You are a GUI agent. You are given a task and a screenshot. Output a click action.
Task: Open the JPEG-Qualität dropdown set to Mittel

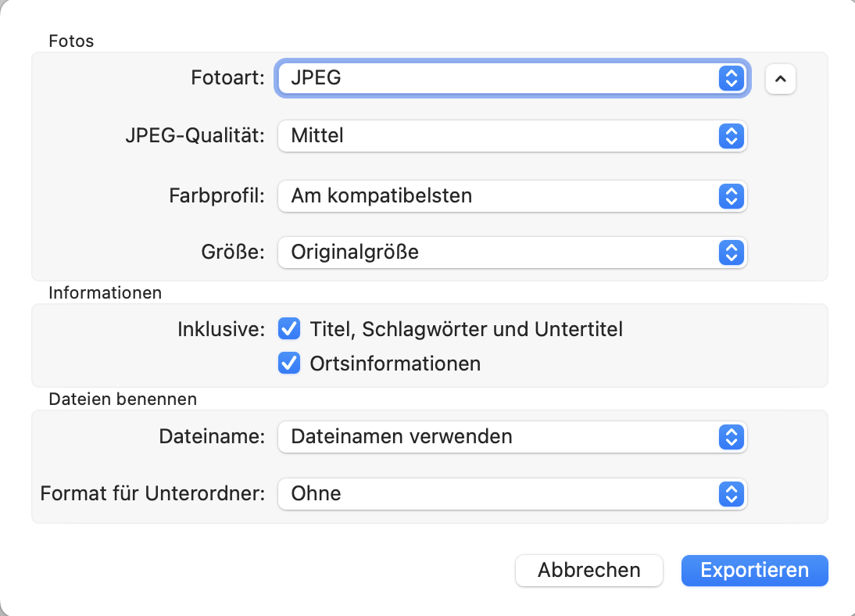pos(500,136)
